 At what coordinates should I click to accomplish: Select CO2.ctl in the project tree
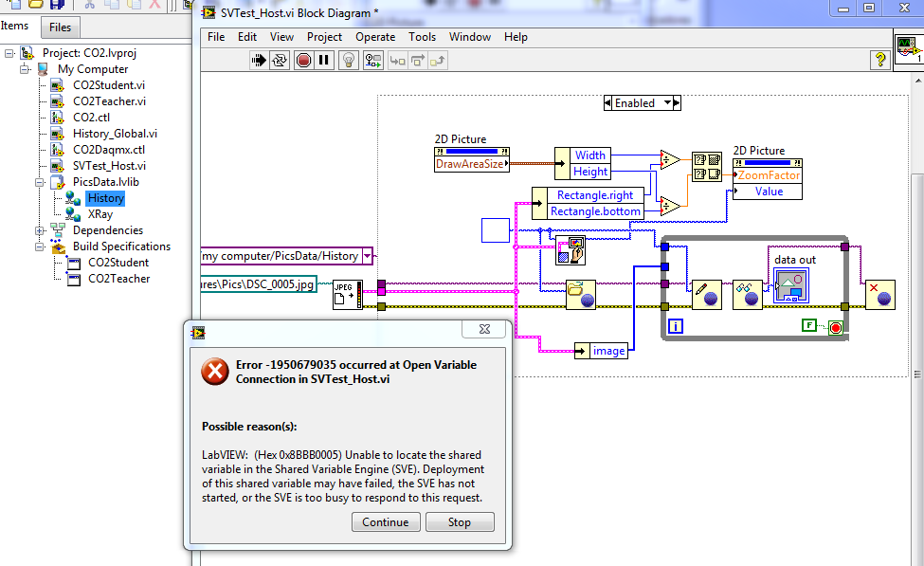coord(91,118)
